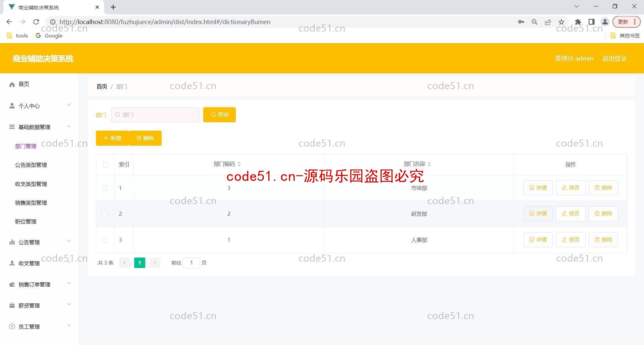Viewport: 644px width, 345px height.
Task: Open the 收支类型管理 submenu item
Action: pyautogui.click(x=31, y=184)
